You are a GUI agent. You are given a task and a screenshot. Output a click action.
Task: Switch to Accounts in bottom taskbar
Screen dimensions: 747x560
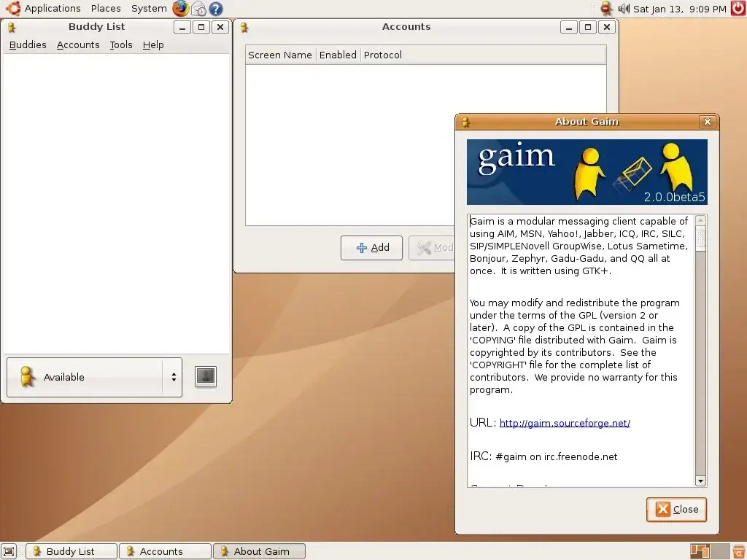[x=165, y=551]
